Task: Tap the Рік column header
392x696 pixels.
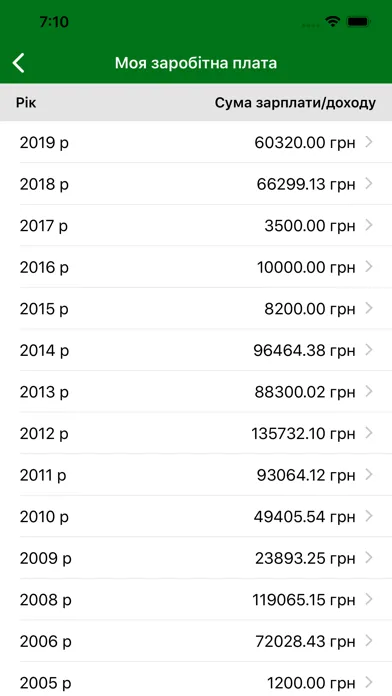Action: pos(26,103)
